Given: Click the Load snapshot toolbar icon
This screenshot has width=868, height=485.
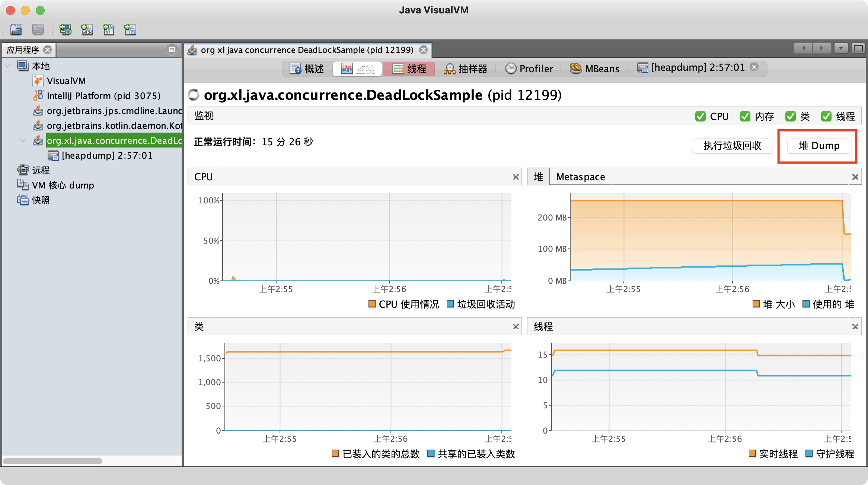Looking at the screenshot, I should (16, 29).
